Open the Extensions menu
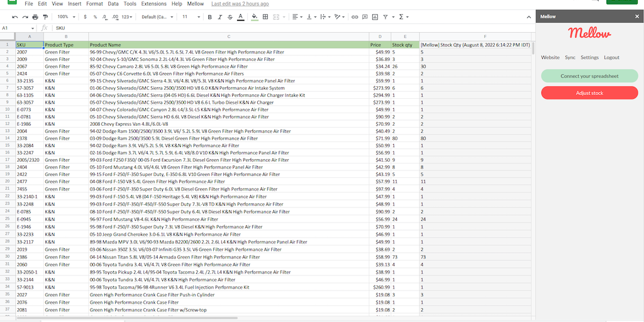This screenshot has height=322, width=644. pos(153,4)
